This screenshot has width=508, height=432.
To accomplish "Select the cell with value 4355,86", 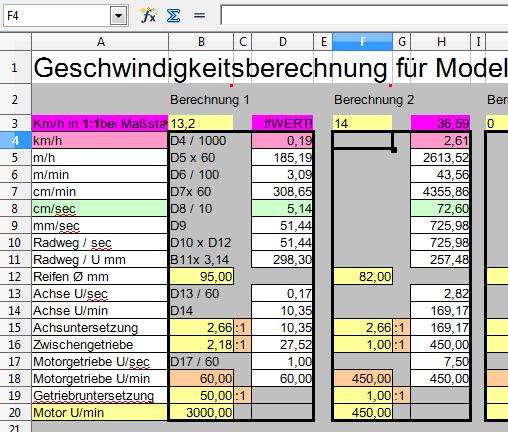I will [x=440, y=192].
